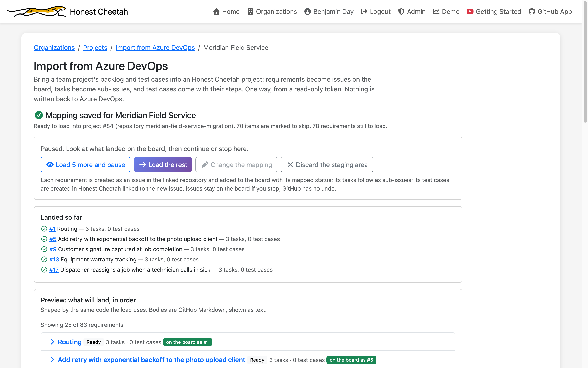Open the Organizations menu item
Image resolution: width=588 pixels, height=368 pixels.
272,12
